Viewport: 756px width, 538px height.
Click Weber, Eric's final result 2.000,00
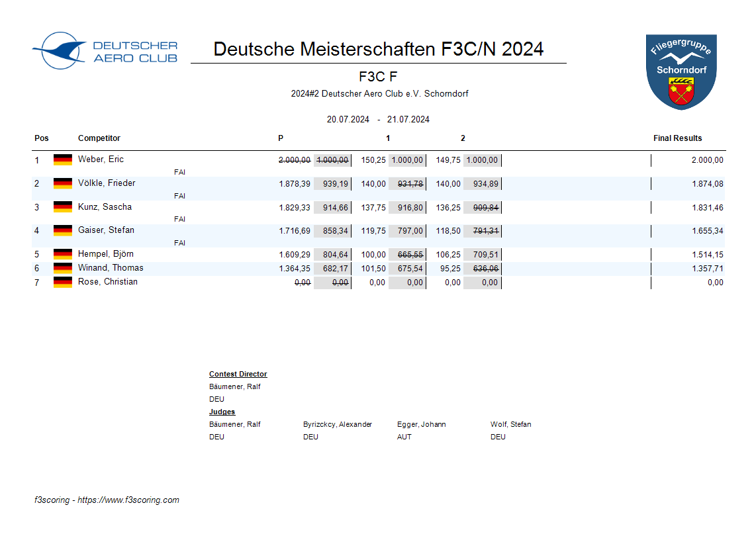click(707, 160)
